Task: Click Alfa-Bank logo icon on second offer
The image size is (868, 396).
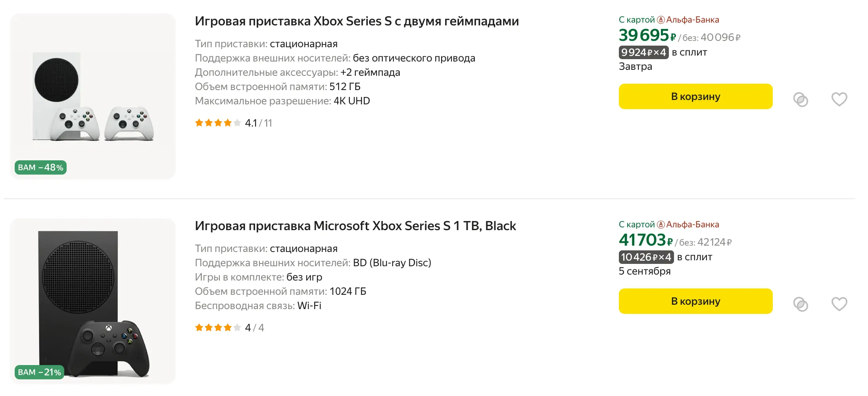Action: [661, 225]
